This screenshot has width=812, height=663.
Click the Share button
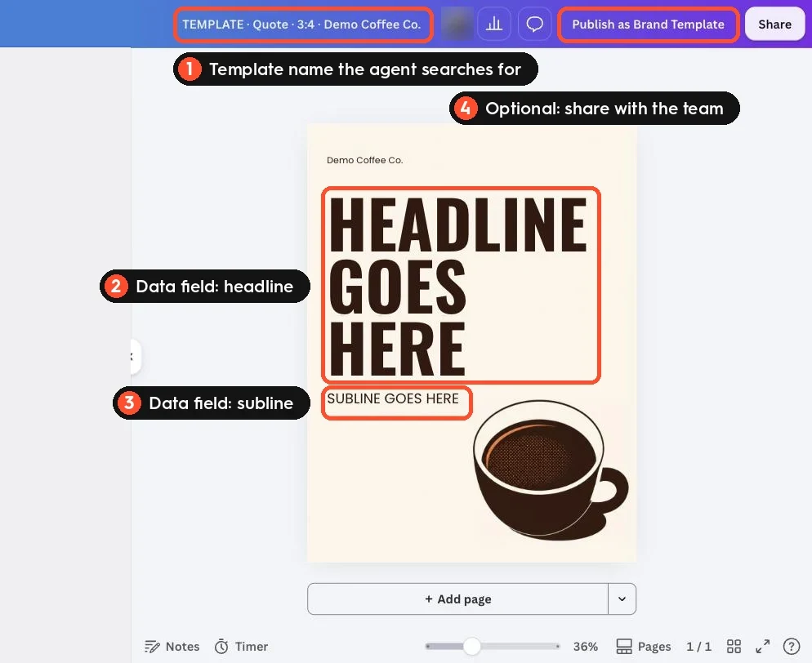click(x=774, y=24)
